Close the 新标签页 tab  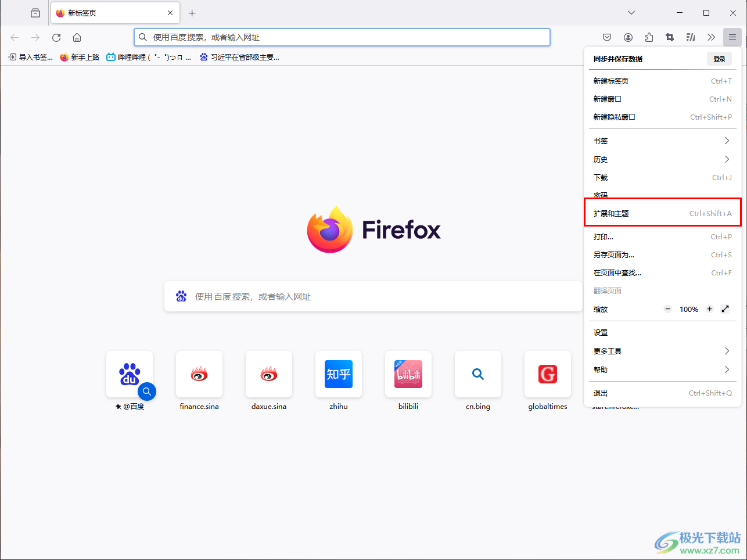[x=170, y=13]
